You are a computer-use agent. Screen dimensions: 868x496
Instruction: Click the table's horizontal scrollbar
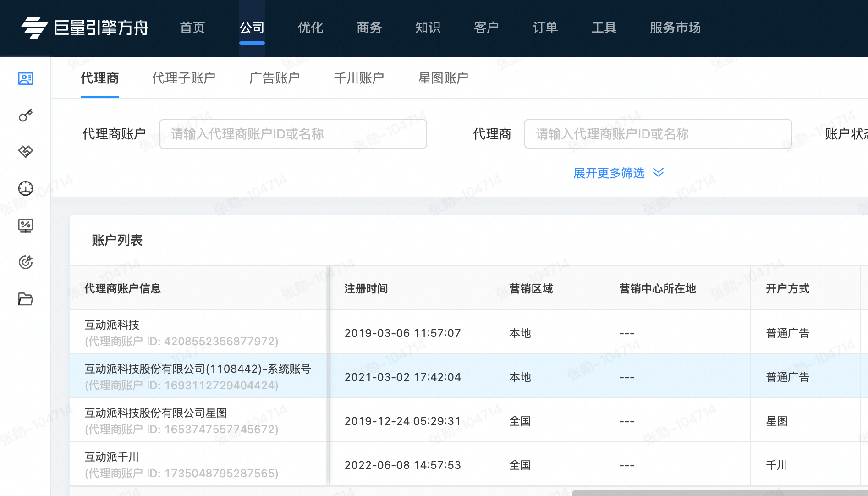point(720,493)
